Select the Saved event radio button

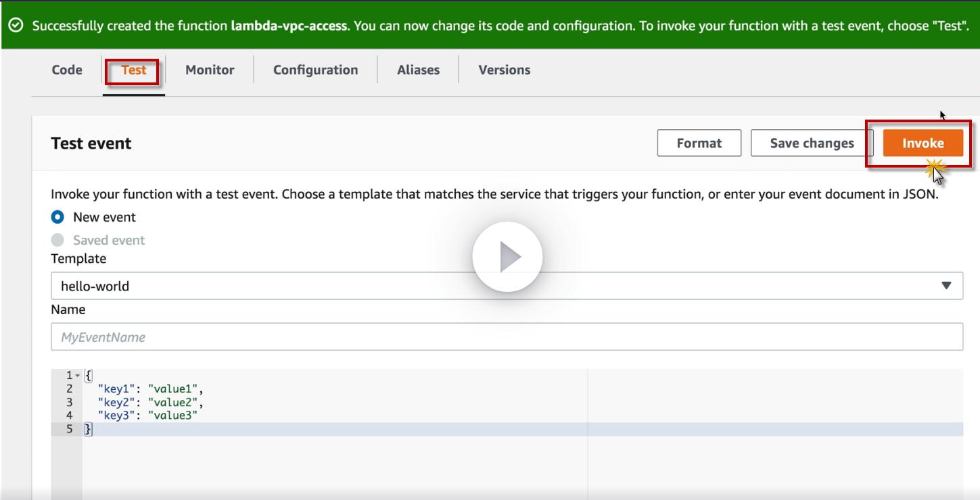[58, 240]
